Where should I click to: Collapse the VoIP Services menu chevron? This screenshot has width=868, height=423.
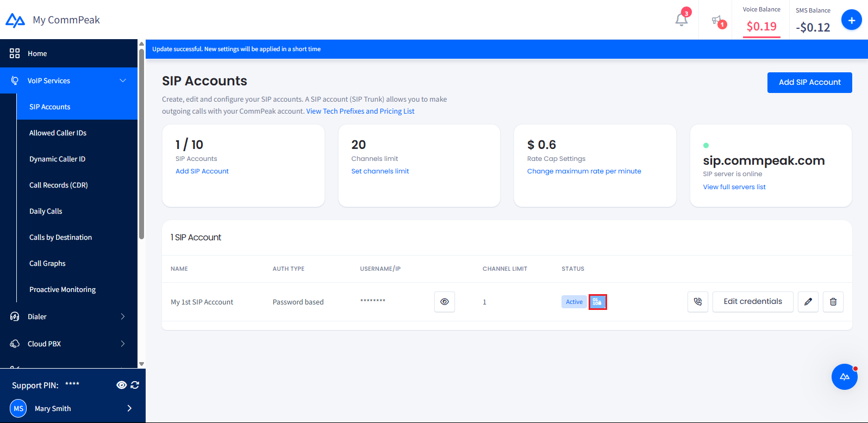[x=123, y=80]
